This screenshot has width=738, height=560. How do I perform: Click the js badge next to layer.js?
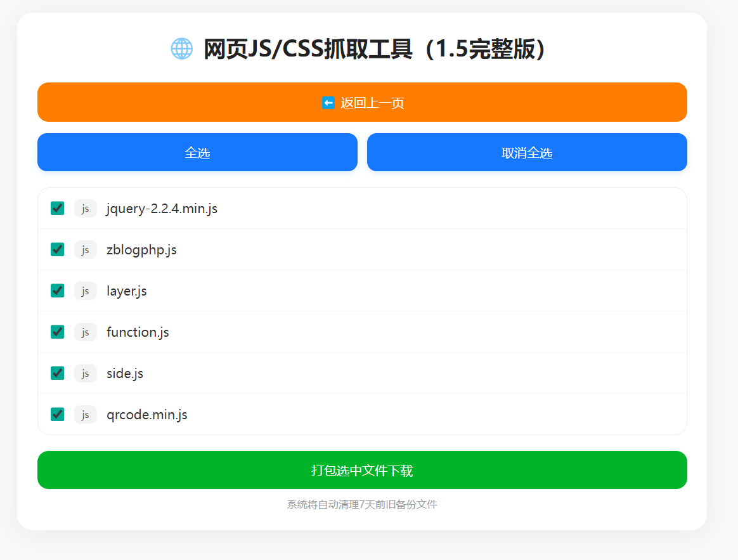[85, 290]
